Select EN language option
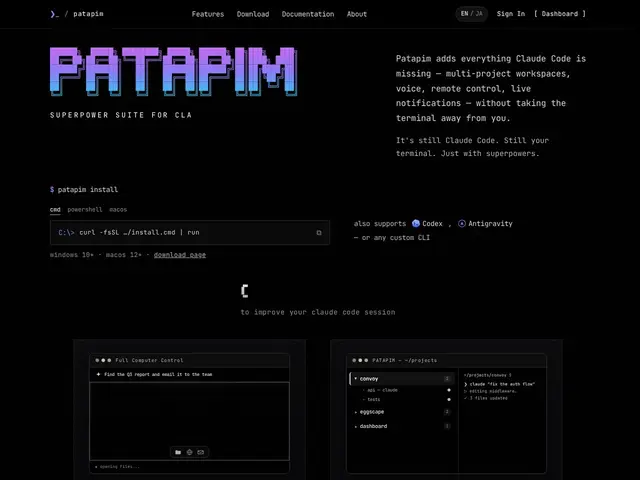This screenshot has height=480, width=640. pyautogui.click(x=464, y=14)
